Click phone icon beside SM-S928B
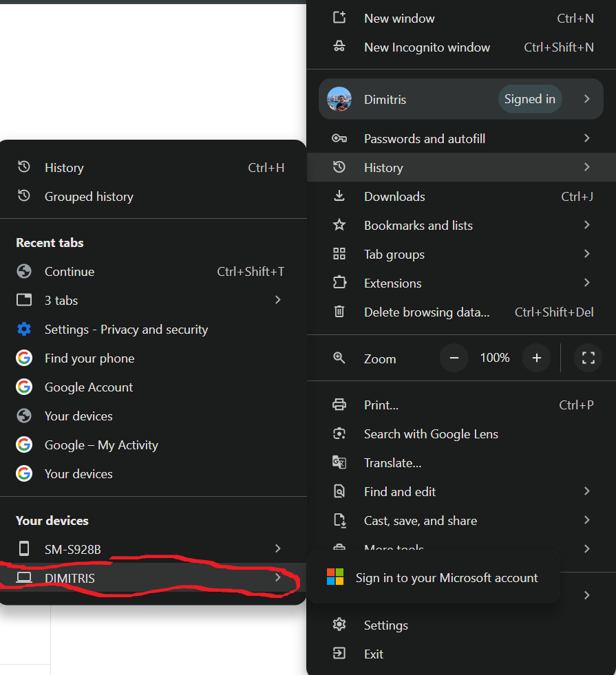Screen dimensions: 616x675 (24, 548)
